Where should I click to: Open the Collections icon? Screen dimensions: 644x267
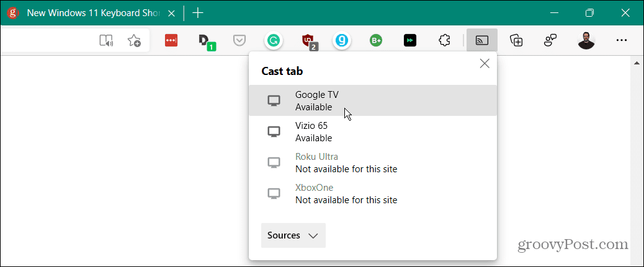pos(516,40)
